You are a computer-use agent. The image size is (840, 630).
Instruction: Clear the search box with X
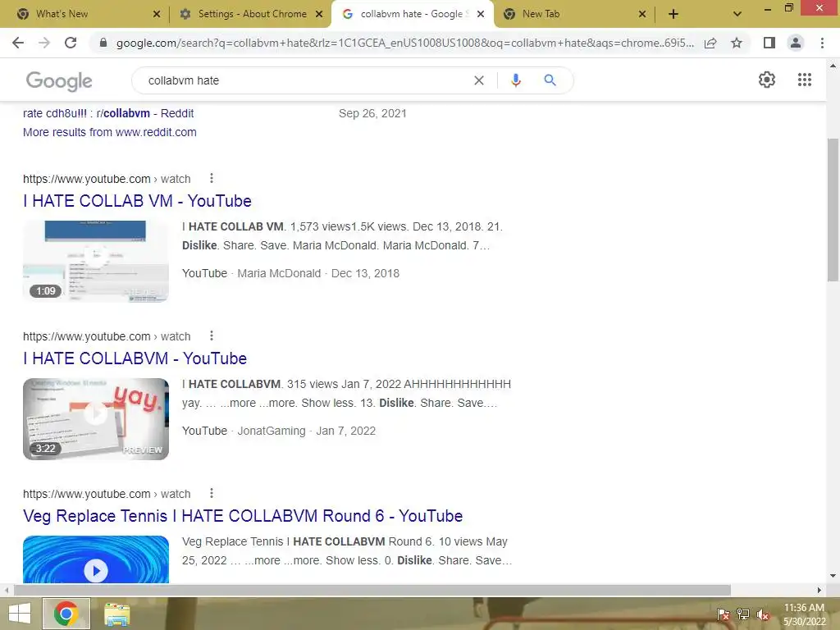click(479, 80)
